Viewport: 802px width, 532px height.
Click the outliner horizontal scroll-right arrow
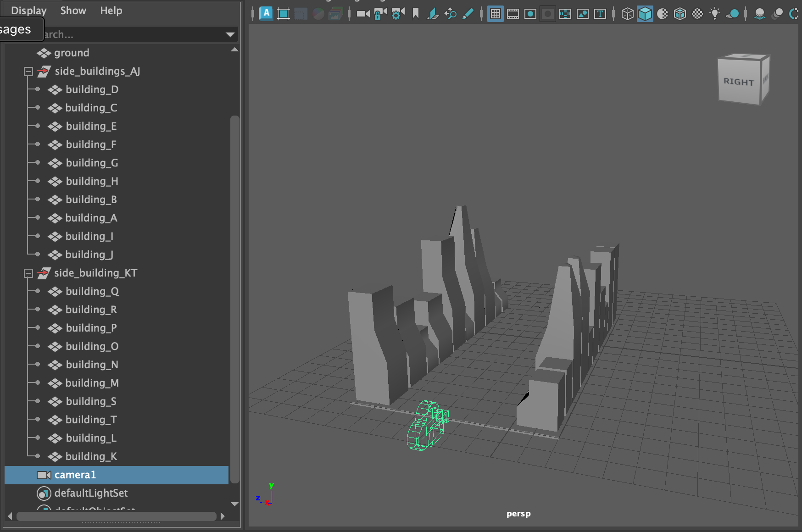pyautogui.click(x=223, y=516)
